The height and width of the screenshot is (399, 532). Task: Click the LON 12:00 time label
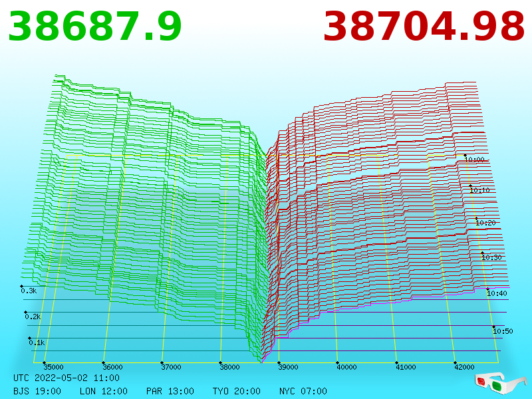click(104, 391)
